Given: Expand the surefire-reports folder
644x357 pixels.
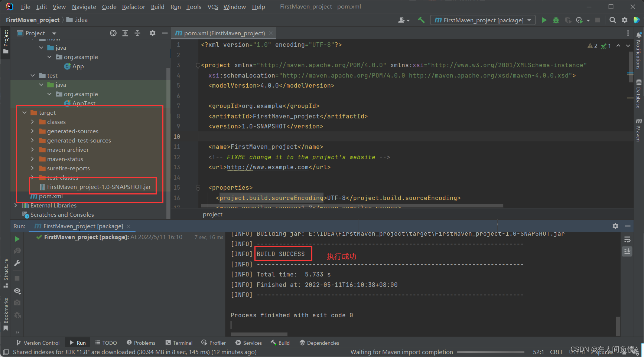Looking at the screenshot, I should point(33,168).
